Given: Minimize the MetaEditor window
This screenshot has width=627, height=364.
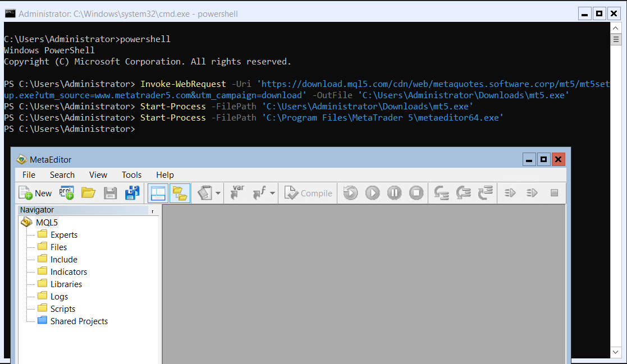Looking at the screenshot, I should click(529, 159).
